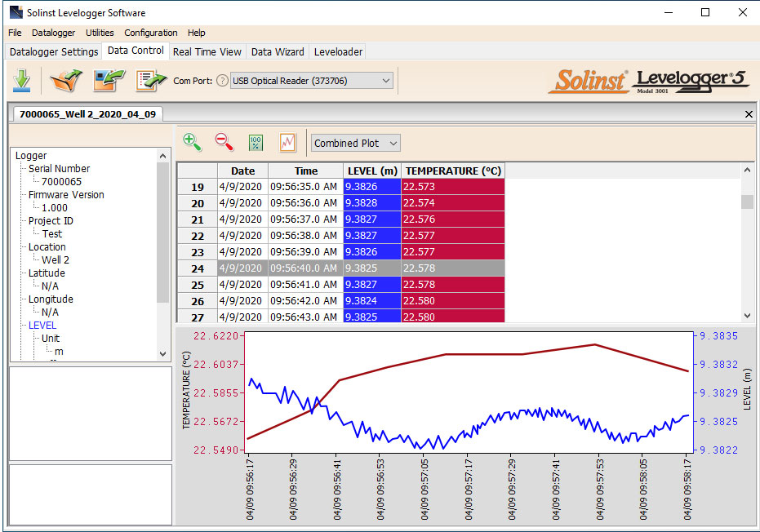
Task: Select Well 2 under Location in tree
Action: (x=57, y=259)
